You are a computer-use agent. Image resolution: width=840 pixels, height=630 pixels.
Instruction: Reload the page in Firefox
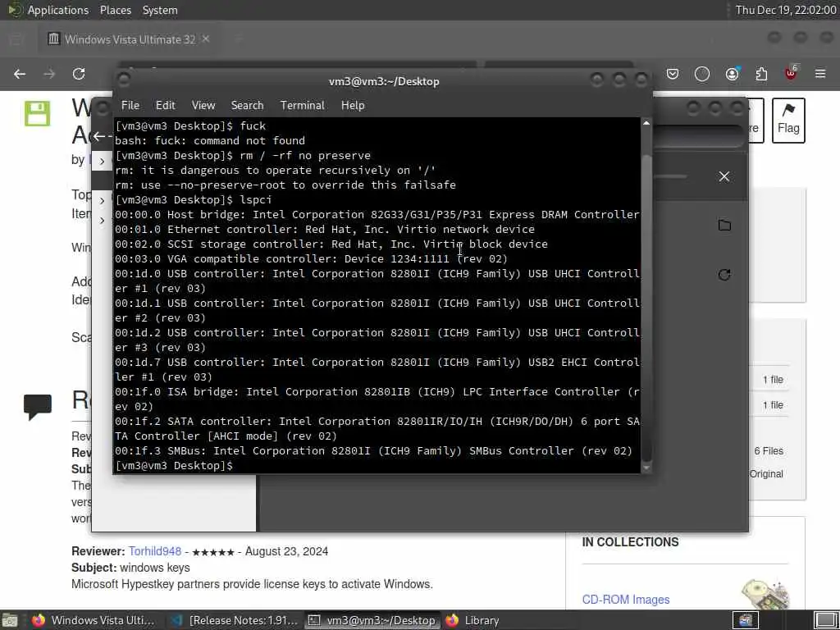79,74
